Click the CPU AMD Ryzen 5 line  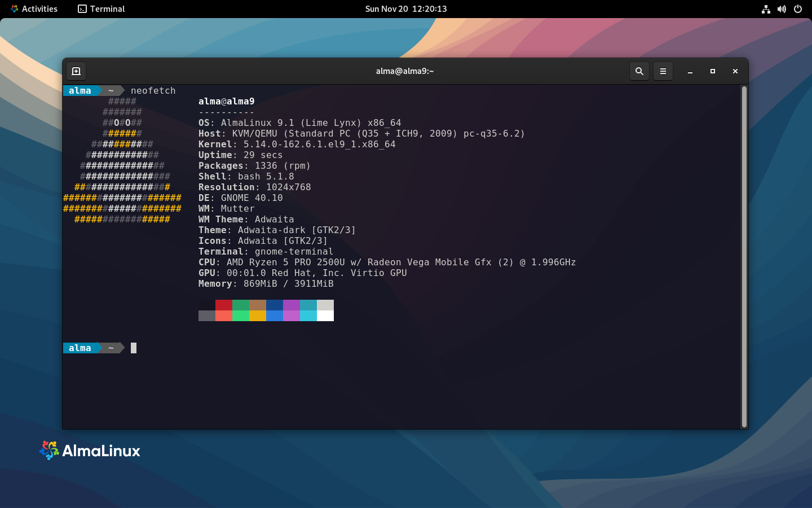[x=387, y=262]
